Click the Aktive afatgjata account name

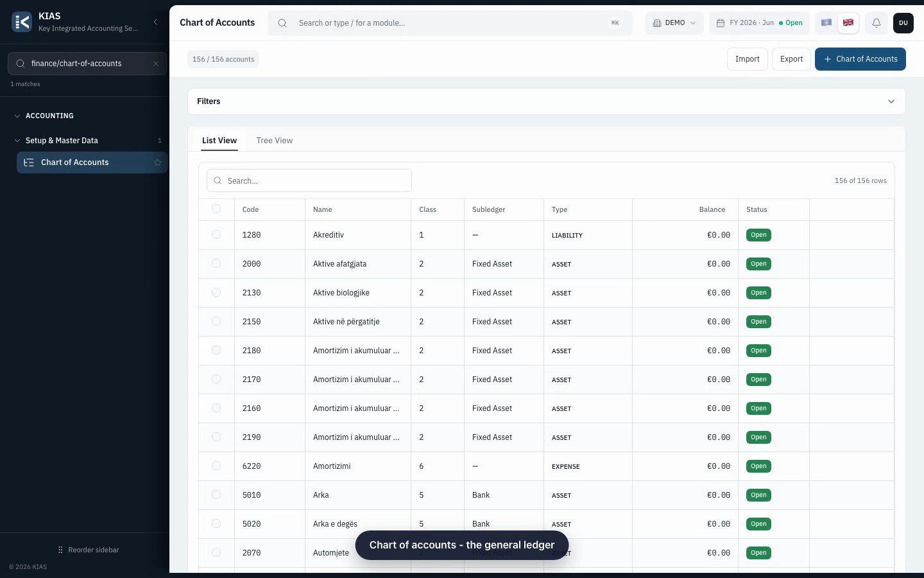click(339, 264)
